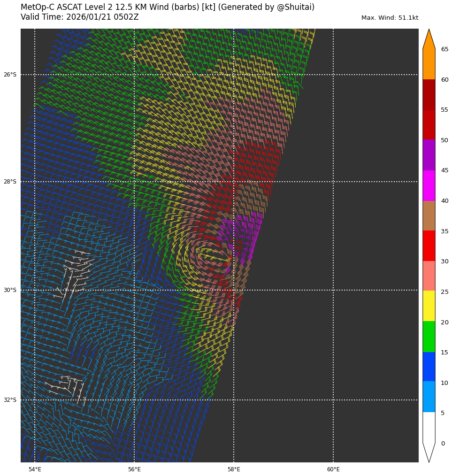The image size is (452, 476).
Task: Click the salmon 25-30 kt colorbar segment
Action: point(429,276)
